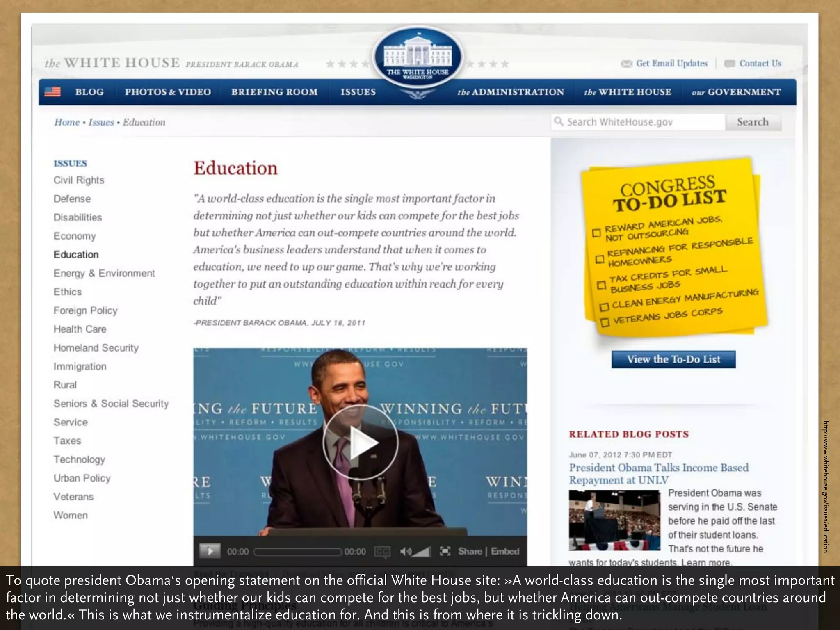840x630 pixels.
Task: Open Taxes issue in sidebar
Action: click(x=67, y=441)
